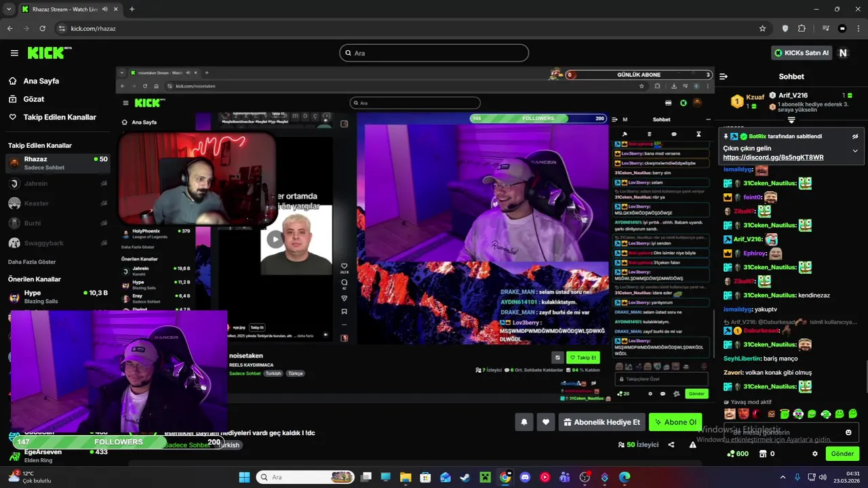Reload the kick.com page
This screenshot has width=868, height=488.
(43, 28)
